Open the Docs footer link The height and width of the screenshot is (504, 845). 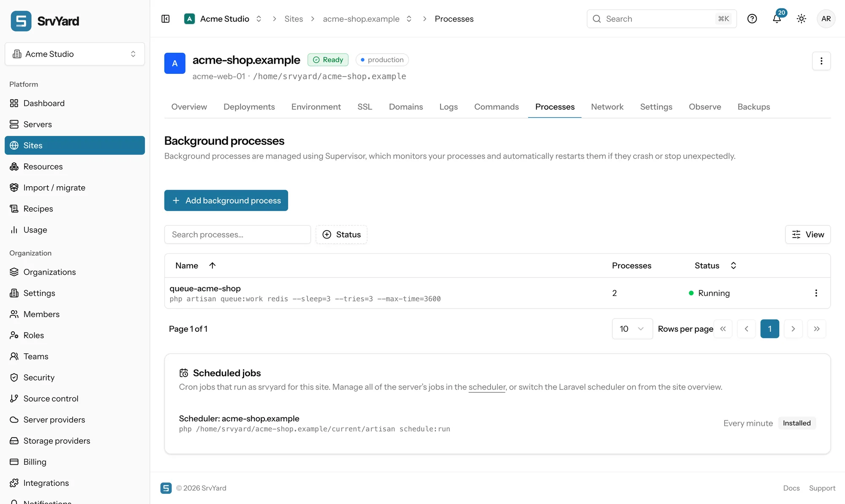click(x=791, y=488)
